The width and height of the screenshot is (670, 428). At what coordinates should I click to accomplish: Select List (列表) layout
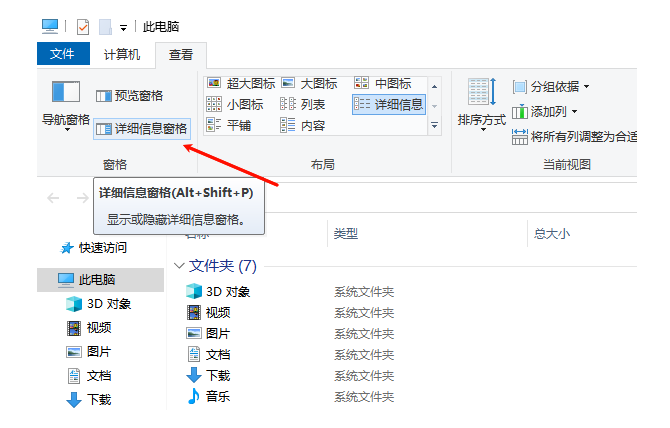point(303,104)
